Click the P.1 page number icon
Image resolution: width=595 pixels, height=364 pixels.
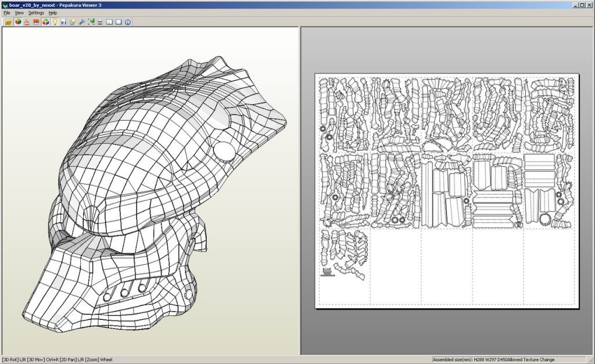pyautogui.click(x=63, y=22)
